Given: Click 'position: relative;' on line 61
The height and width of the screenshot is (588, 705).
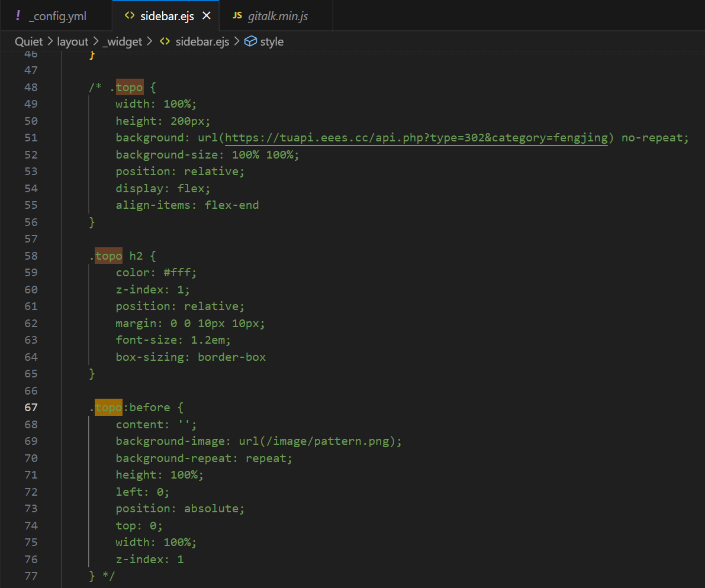Looking at the screenshot, I should click(x=180, y=306).
